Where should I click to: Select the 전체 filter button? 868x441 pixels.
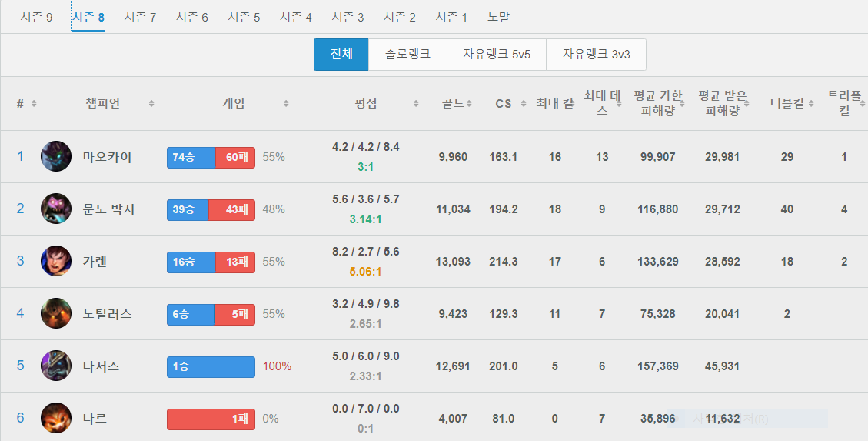click(341, 55)
